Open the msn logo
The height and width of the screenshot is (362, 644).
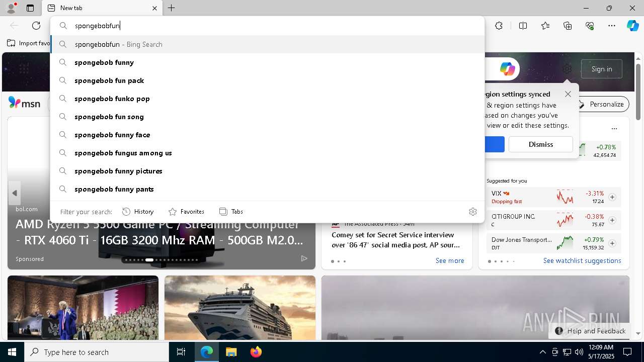click(x=24, y=103)
